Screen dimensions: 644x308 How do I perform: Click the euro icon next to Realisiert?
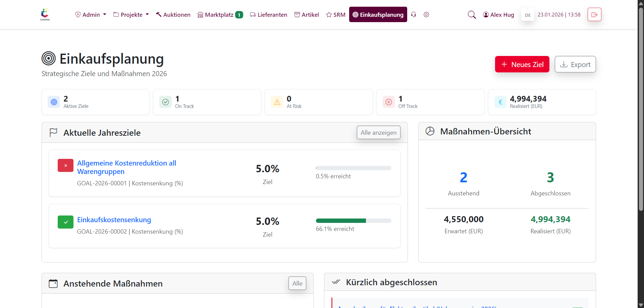coord(500,102)
